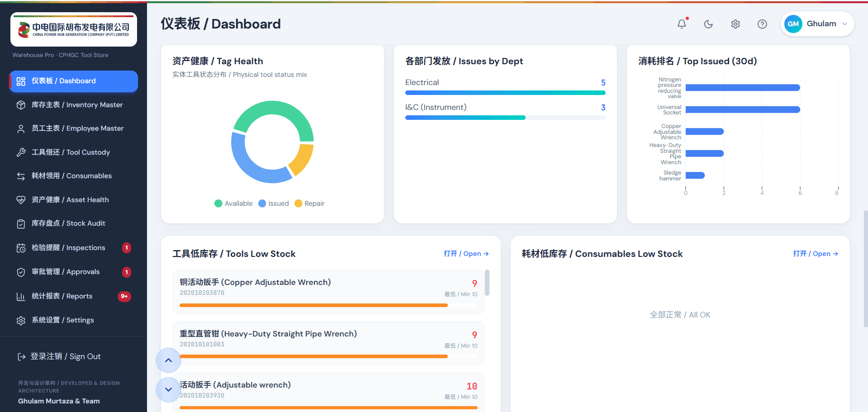
Task: Click the Asset Health heart icon
Action: (x=21, y=200)
